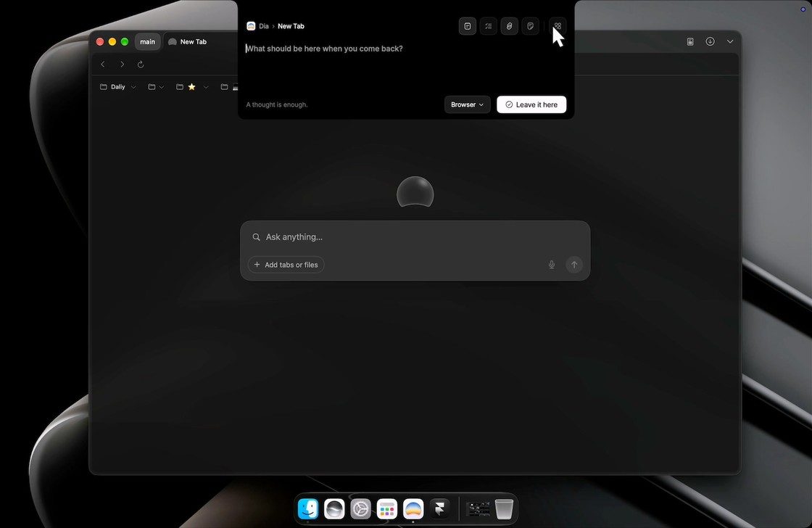Click the Dia app icon in breadcrumb
812x528 pixels.
pos(251,26)
